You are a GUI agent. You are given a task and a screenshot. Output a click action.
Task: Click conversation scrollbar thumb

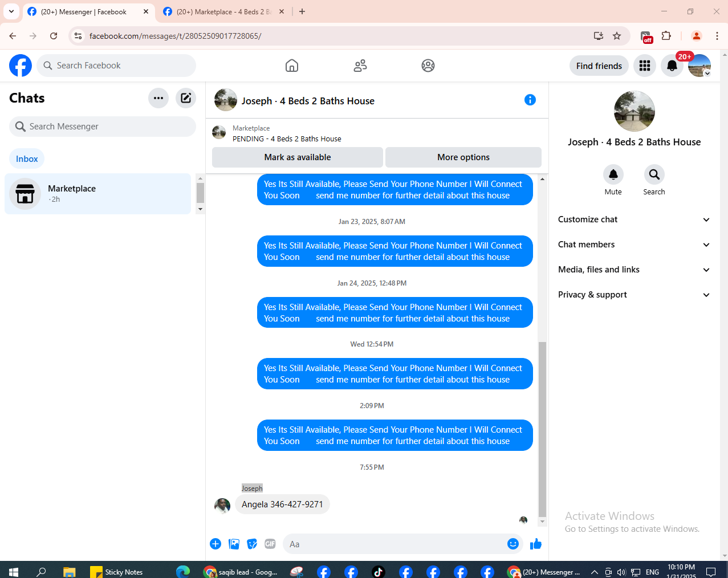click(x=542, y=429)
